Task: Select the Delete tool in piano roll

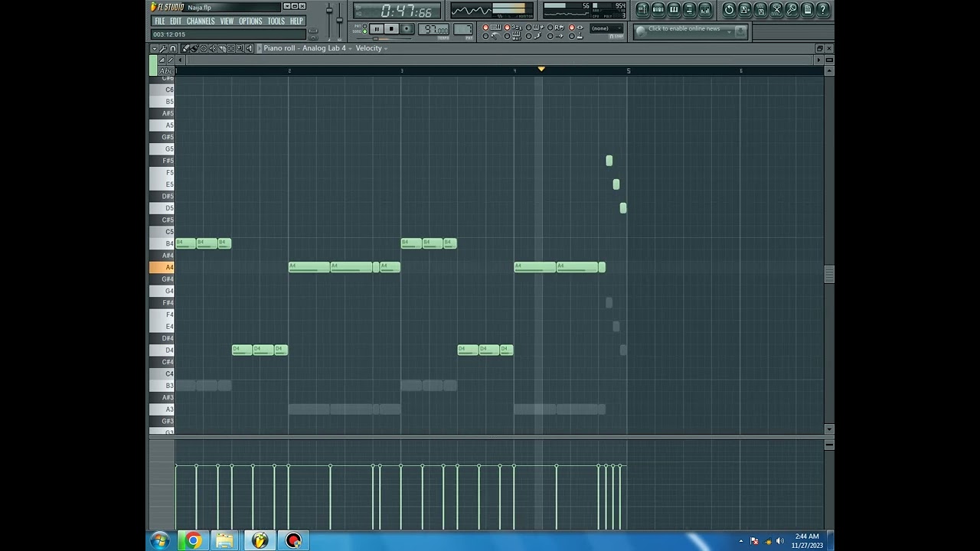Action: pos(204,48)
